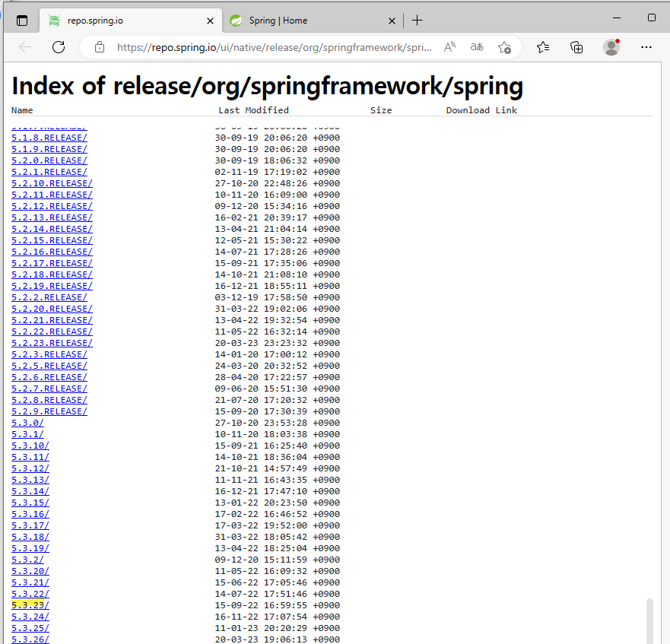This screenshot has width=670, height=644.
Task: Open the 5.3.1/ version folder
Action: [x=27, y=434]
